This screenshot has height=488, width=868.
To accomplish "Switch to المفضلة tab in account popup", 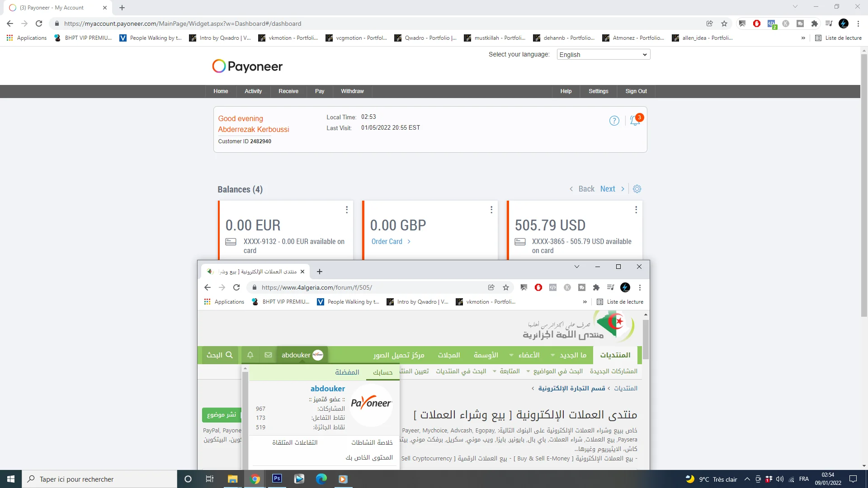I will 347,372.
